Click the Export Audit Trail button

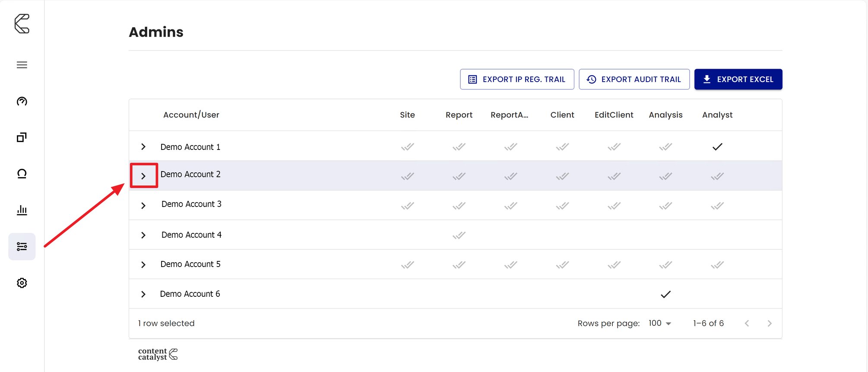click(634, 79)
